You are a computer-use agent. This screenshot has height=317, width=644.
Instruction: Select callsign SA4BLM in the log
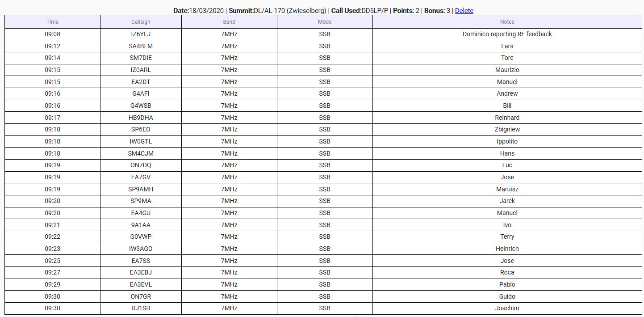(141, 46)
